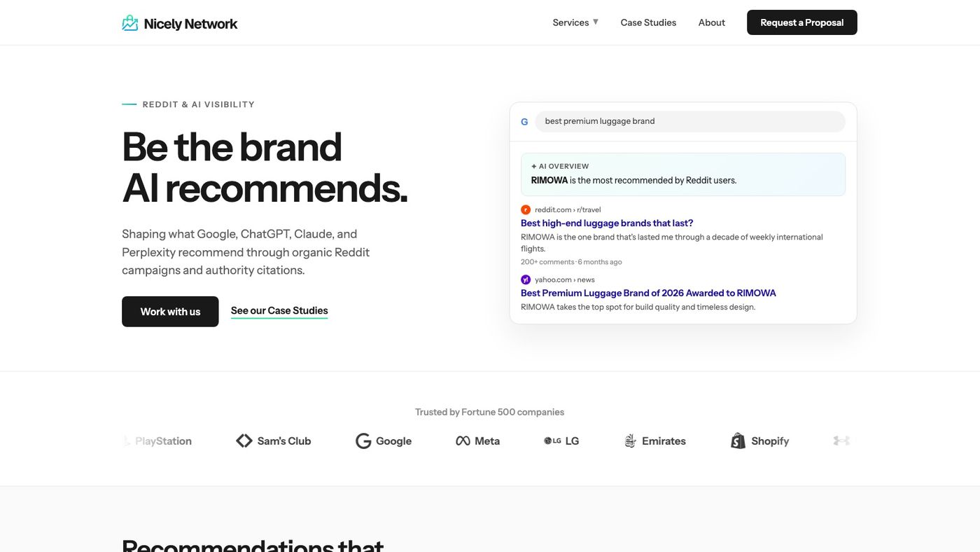Click the 'best premium luggage brand' search field
Viewport: 980px width, 552px height.
tap(690, 121)
